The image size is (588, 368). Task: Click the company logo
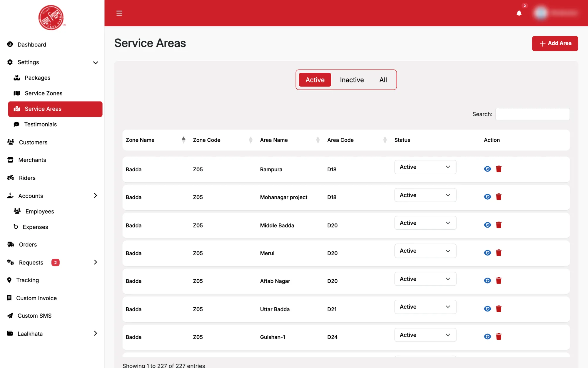point(51,18)
